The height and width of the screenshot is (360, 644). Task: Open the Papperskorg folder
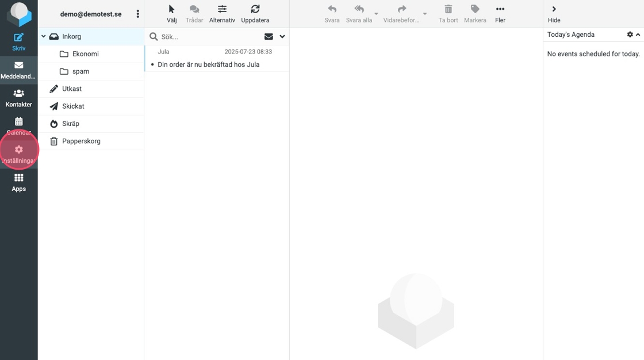[81, 141]
